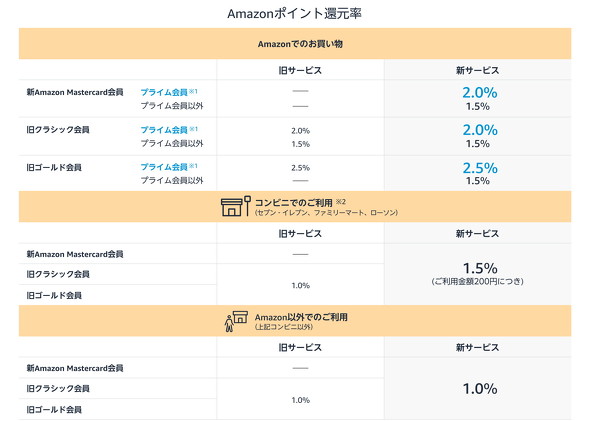This screenshot has height=421, width=590.
Task: Click the 旧ゴールド会員 row in convenience store section
Action: coord(118,295)
